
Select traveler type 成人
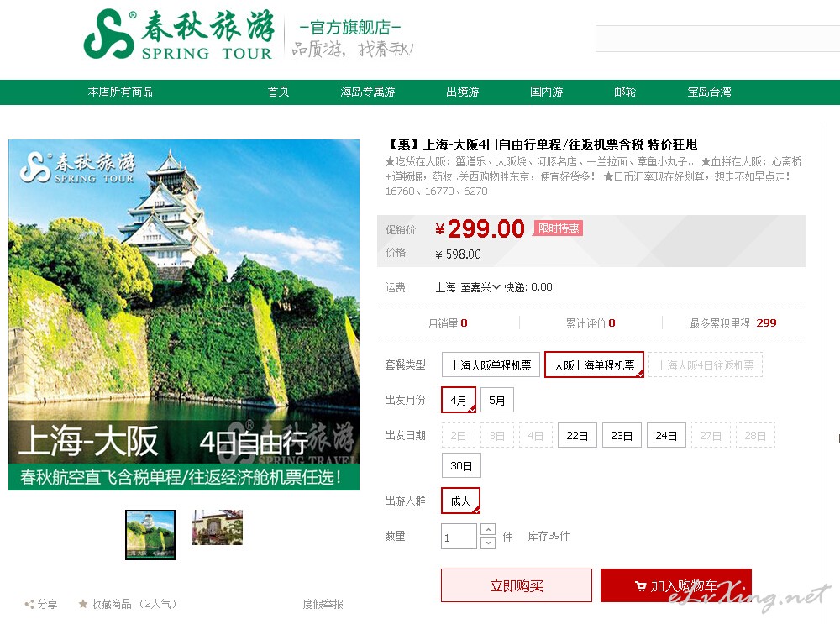pyautogui.click(x=460, y=501)
